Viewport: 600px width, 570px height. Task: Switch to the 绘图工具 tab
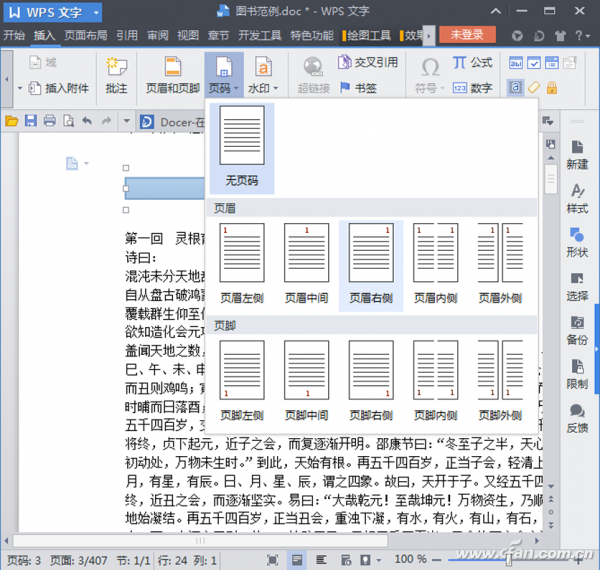367,35
